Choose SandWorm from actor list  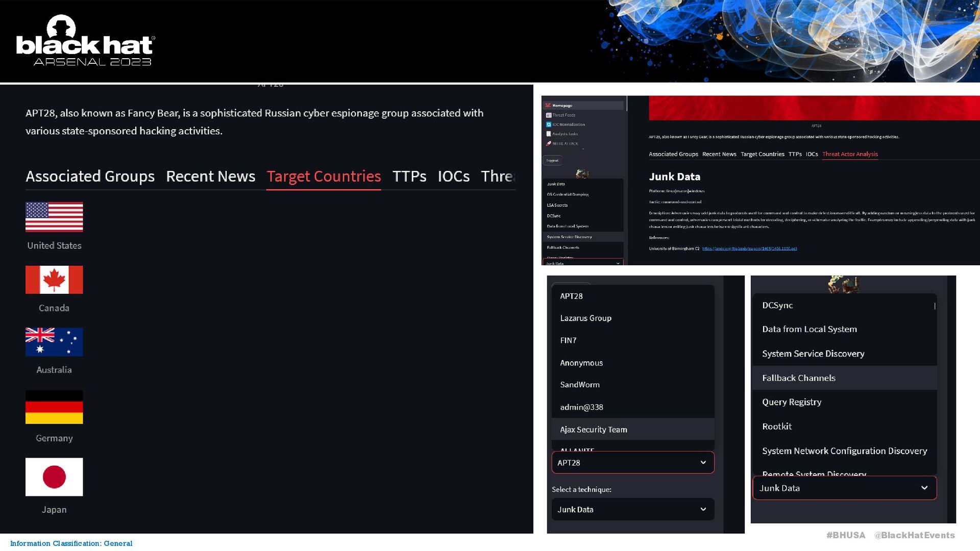click(633, 385)
